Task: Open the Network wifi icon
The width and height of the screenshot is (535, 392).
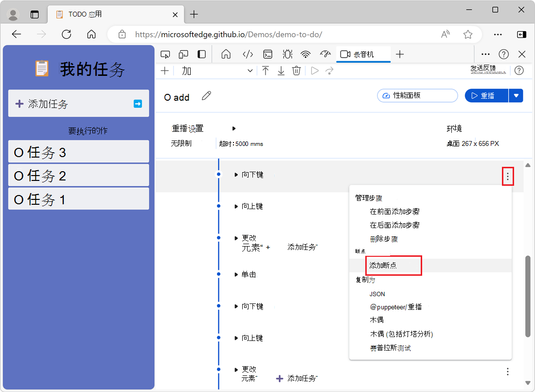Action: [x=306, y=54]
